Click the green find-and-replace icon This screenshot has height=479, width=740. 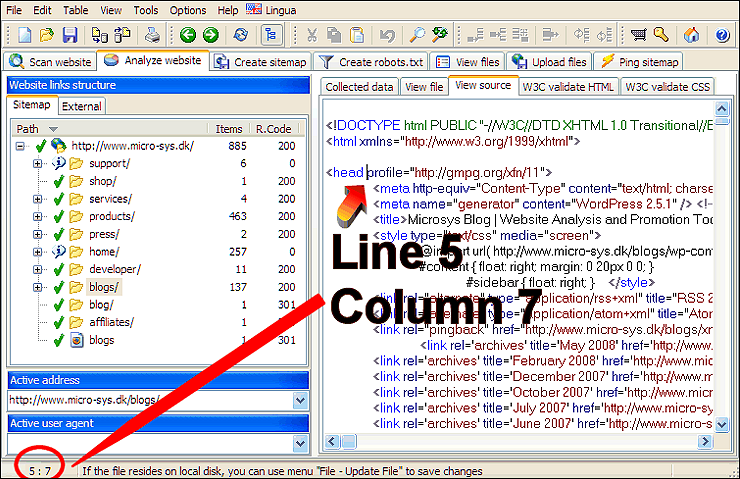coord(440,35)
